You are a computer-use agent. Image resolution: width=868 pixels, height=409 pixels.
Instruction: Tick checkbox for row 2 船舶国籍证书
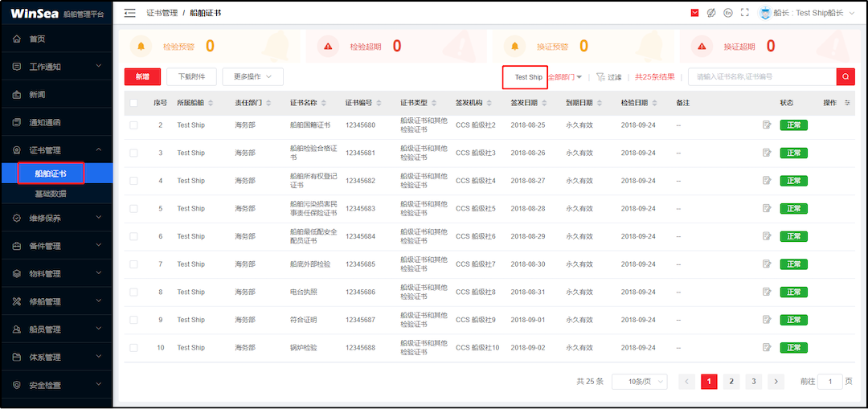point(133,125)
